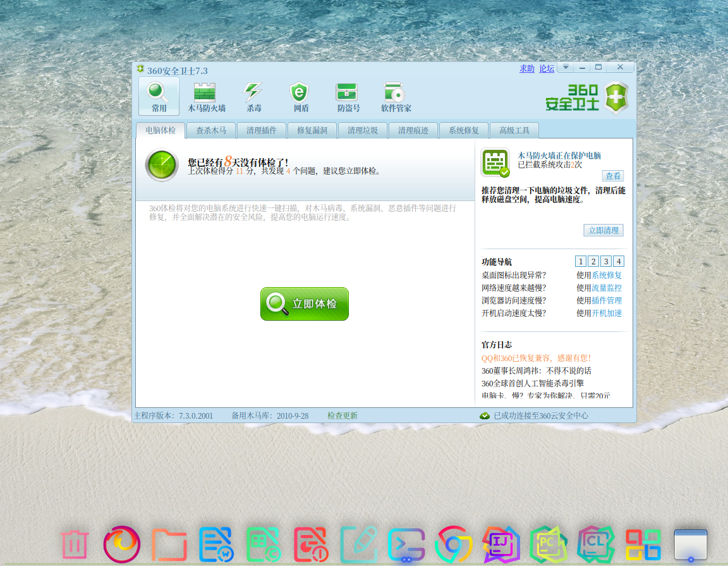The width and height of the screenshot is (728, 566).
Task: Open the 插件管理 link
Action: (607, 300)
